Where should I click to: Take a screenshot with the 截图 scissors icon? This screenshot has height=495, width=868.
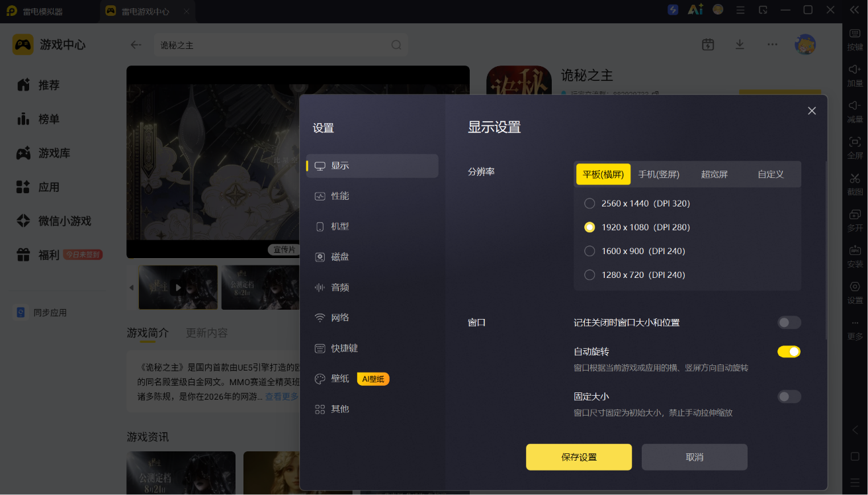[855, 185]
